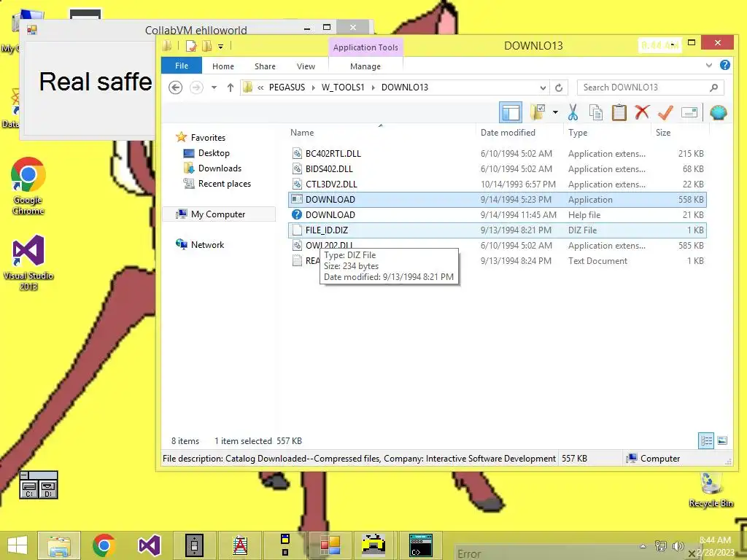Navigate to W_TOOLS1 in the breadcrumb
This screenshot has height=560, width=747.
tap(343, 87)
